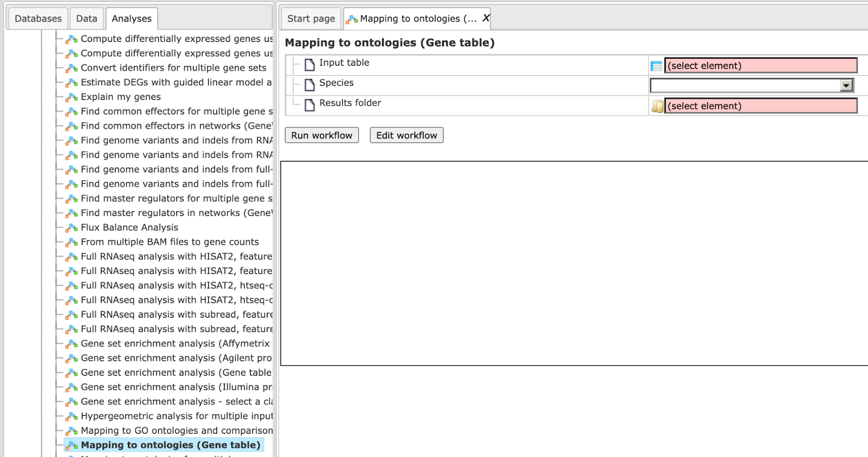Click the workflow icon beside Flux Balance Analysis
This screenshot has height=457, width=868.
click(72, 228)
